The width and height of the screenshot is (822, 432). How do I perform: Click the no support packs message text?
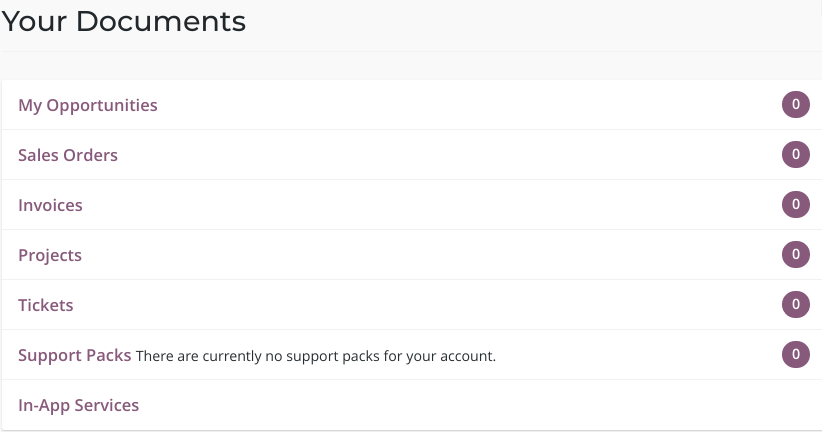point(316,356)
